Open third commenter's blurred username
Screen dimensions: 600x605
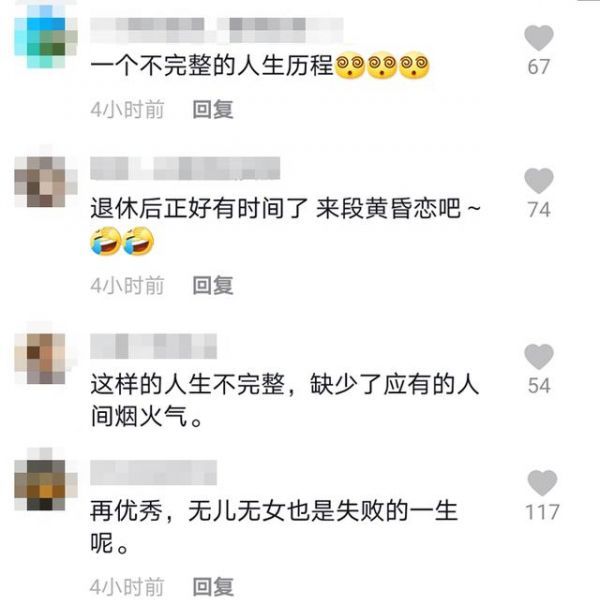pyautogui.click(x=154, y=346)
